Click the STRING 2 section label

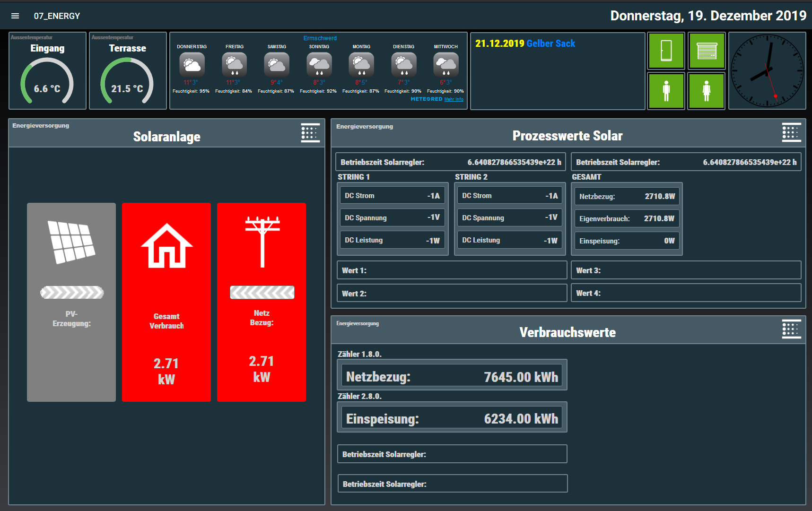(x=471, y=177)
